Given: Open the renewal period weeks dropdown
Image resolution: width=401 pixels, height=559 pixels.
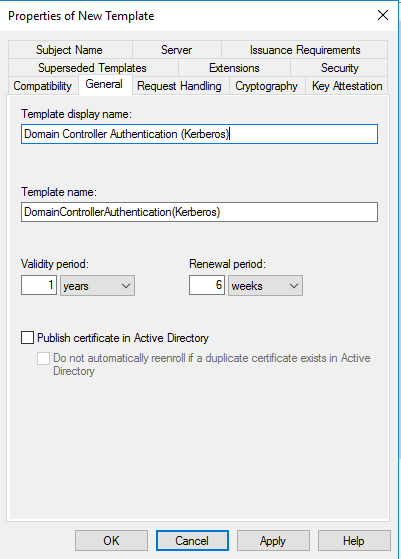Looking at the screenshot, I should pyautogui.click(x=265, y=286).
